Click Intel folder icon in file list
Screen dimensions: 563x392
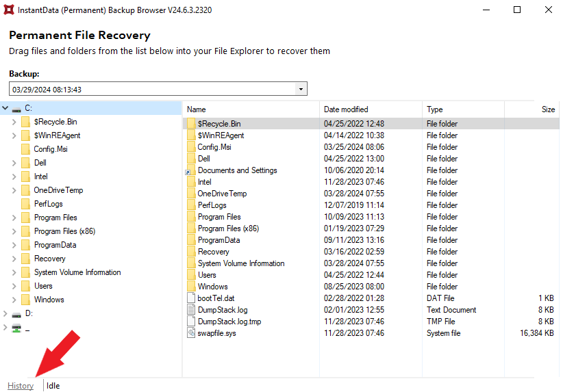[x=191, y=182]
